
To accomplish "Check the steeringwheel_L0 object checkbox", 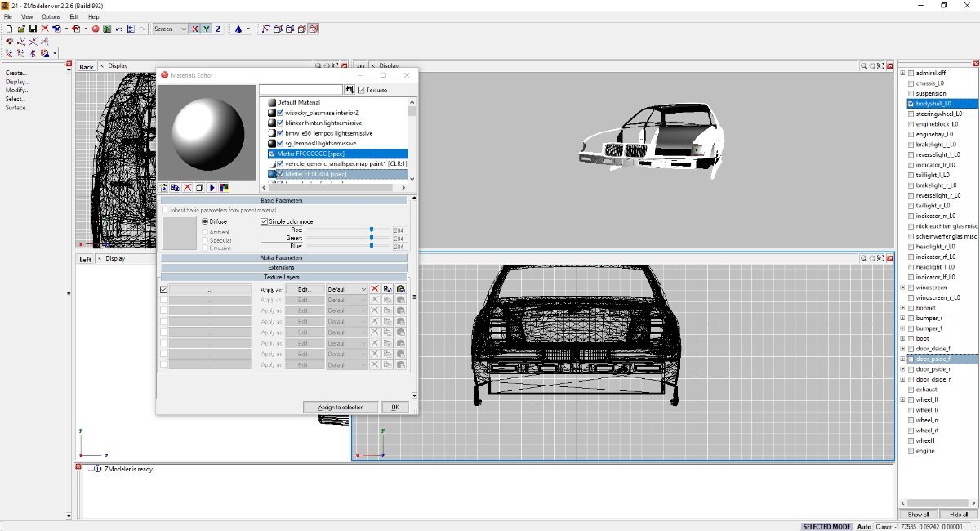I will tap(911, 114).
